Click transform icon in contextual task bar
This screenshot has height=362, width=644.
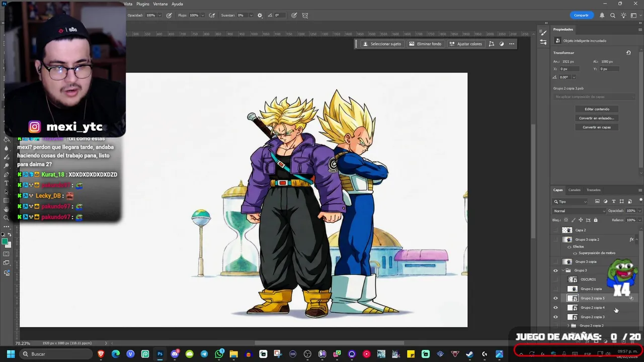492,44
